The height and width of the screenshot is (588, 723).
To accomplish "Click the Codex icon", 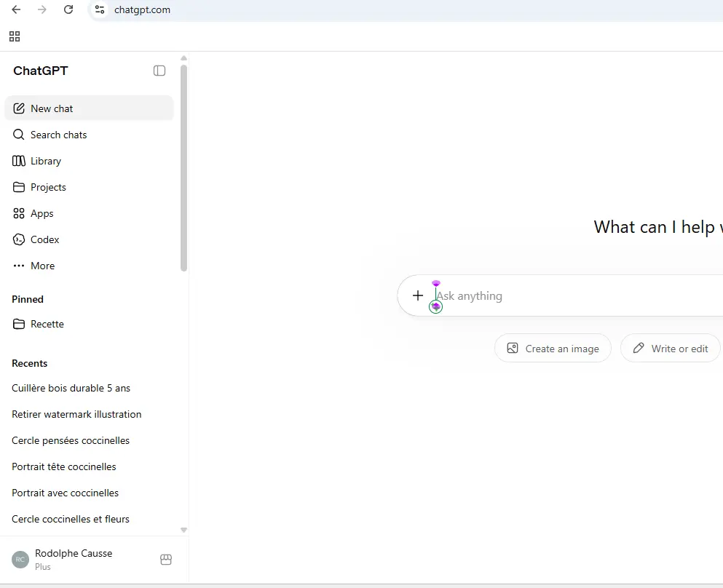I will pyautogui.click(x=19, y=239).
